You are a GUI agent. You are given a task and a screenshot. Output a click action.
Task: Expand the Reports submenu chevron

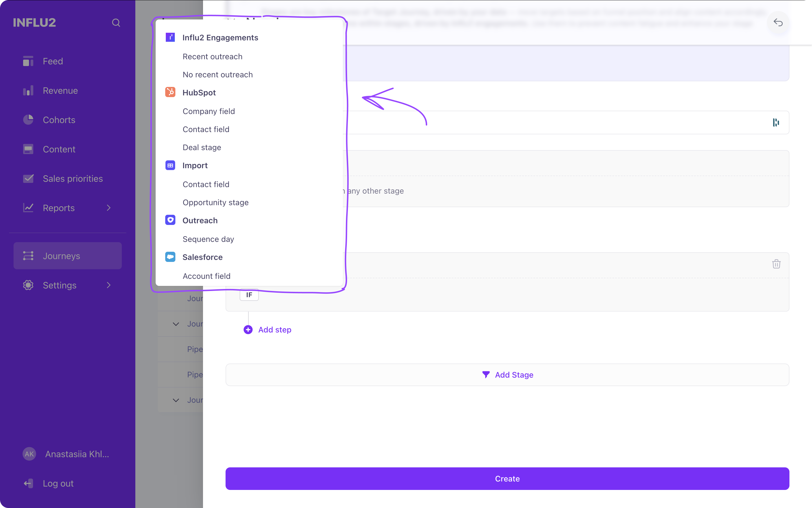[109, 208]
